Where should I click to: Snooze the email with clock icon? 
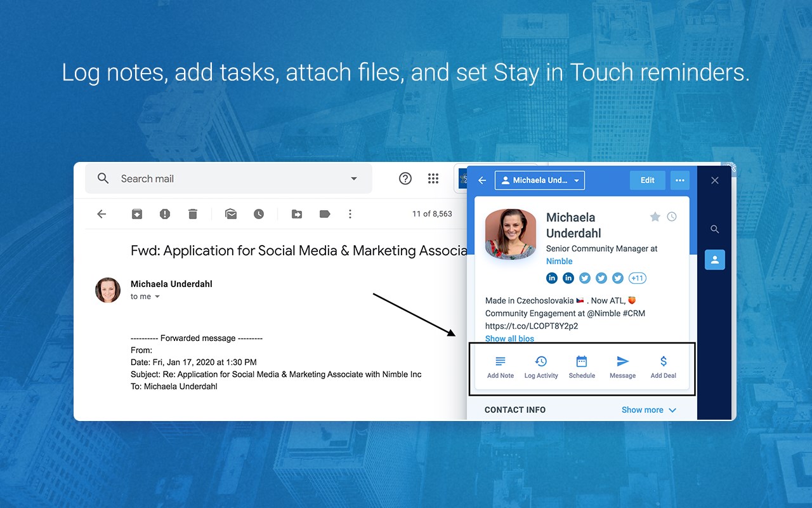point(259,214)
